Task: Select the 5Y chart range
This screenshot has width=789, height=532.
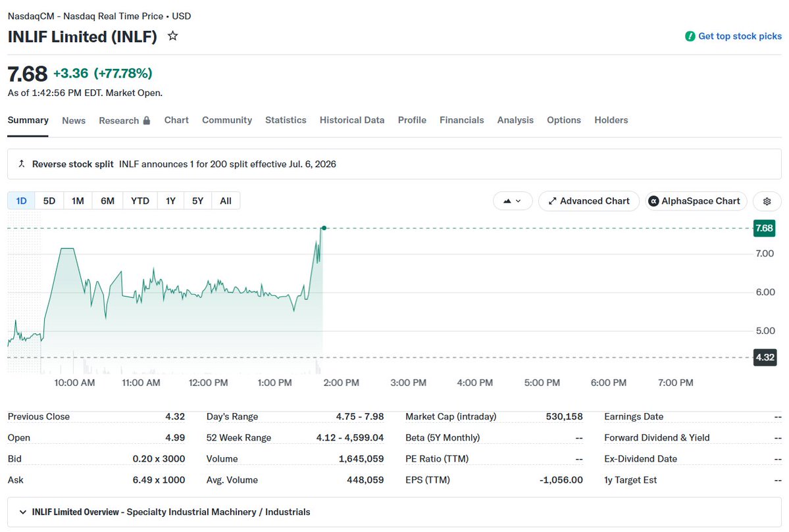Action: [x=198, y=201]
